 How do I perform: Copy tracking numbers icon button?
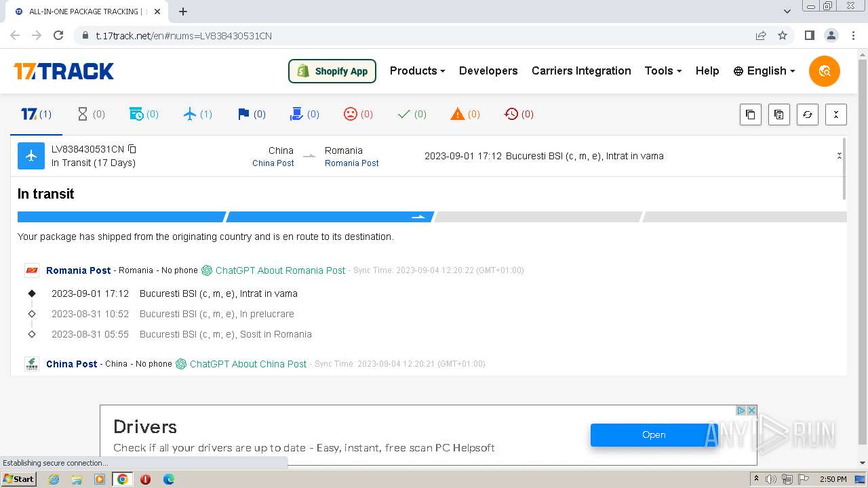[x=750, y=115]
